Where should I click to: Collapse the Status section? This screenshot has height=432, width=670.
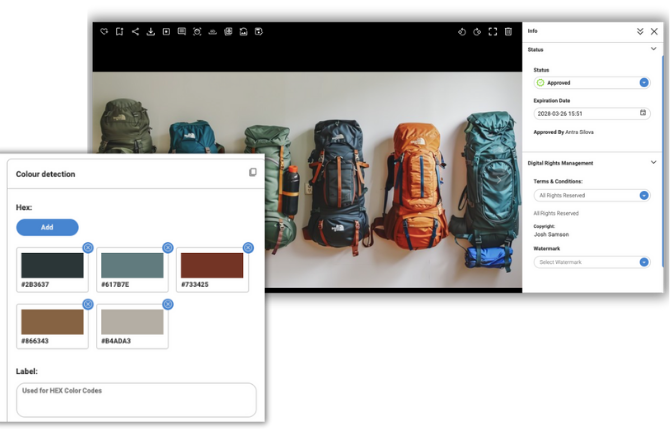click(x=653, y=49)
